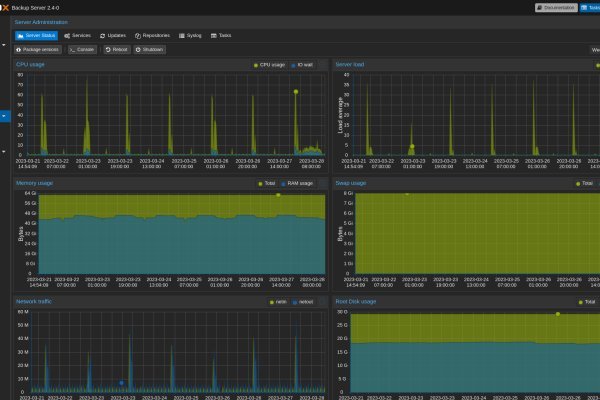The height and width of the screenshot is (400, 600).
Task: Open the Documentation button
Action: (x=556, y=8)
